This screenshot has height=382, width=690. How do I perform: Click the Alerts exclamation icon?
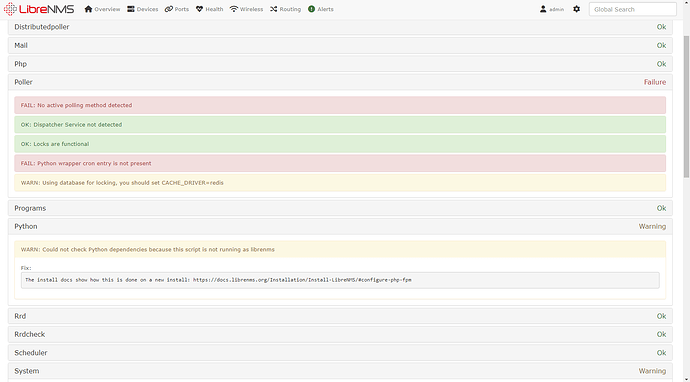(x=312, y=9)
